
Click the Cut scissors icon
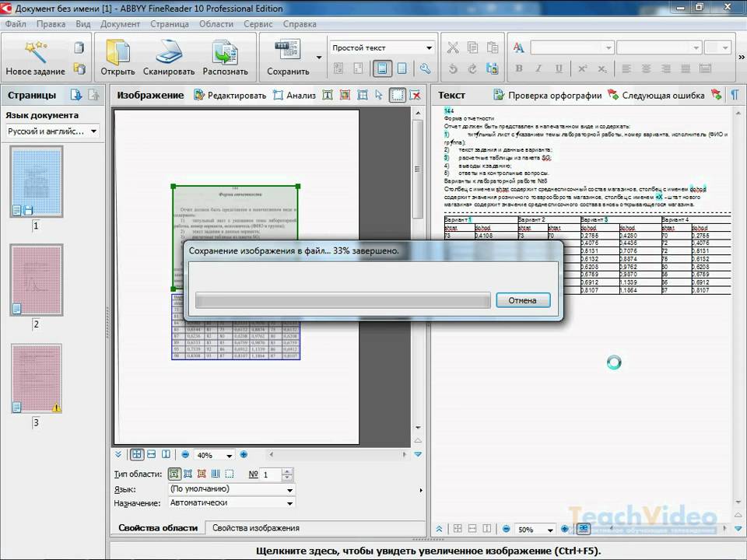point(453,47)
